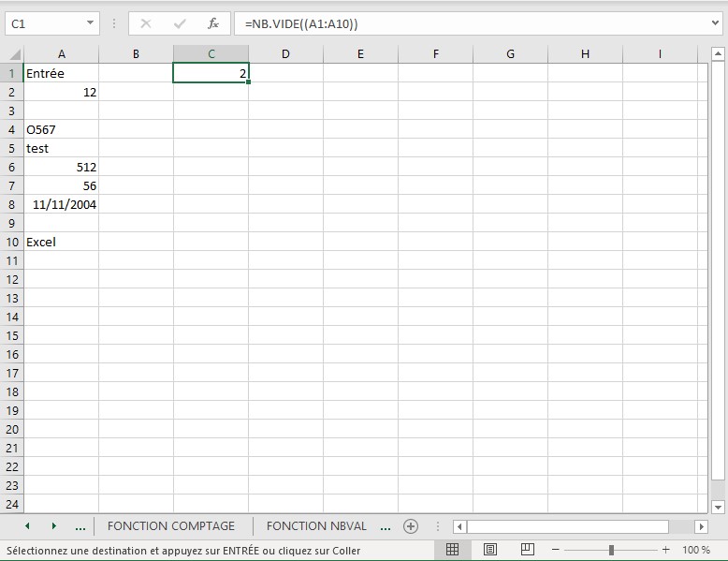Select column A header

(x=61, y=54)
